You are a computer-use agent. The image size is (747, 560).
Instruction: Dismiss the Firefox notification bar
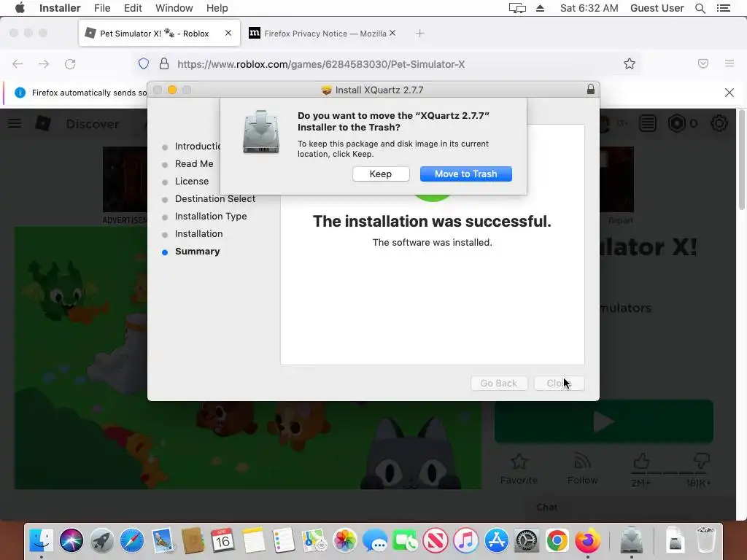[729, 93]
